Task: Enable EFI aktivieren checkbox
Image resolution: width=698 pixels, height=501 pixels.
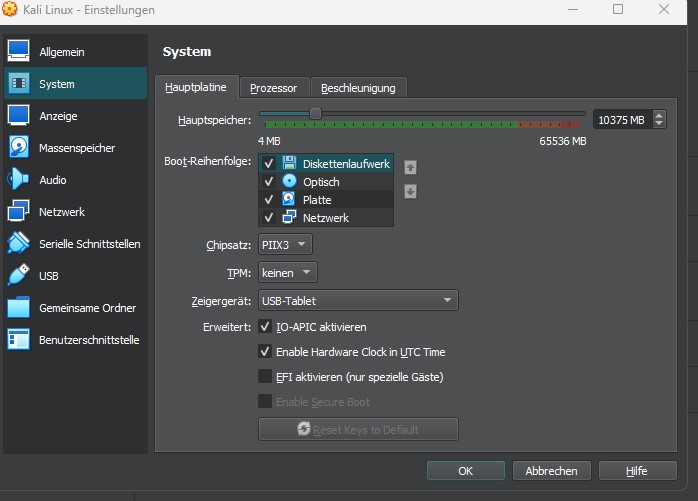Action: 265,376
